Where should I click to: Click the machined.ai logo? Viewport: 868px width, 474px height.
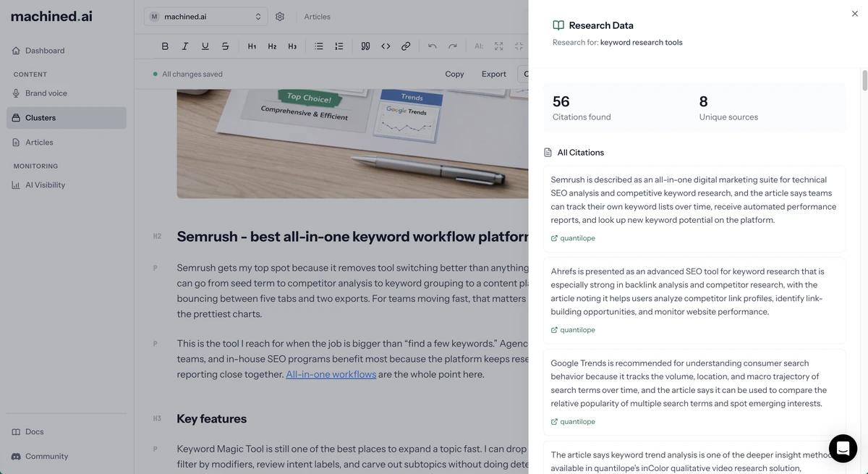[51, 16]
